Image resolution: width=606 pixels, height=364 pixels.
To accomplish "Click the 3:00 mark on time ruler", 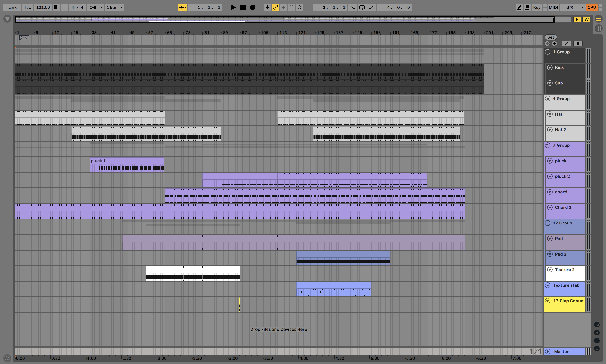I will [x=233, y=358].
